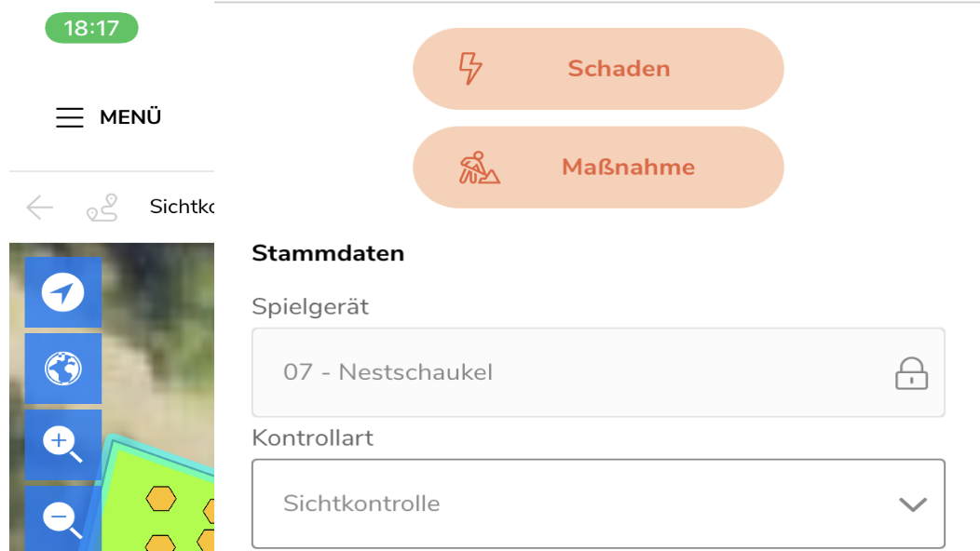Click the route path icon
980x551 pixels.
coord(102,208)
